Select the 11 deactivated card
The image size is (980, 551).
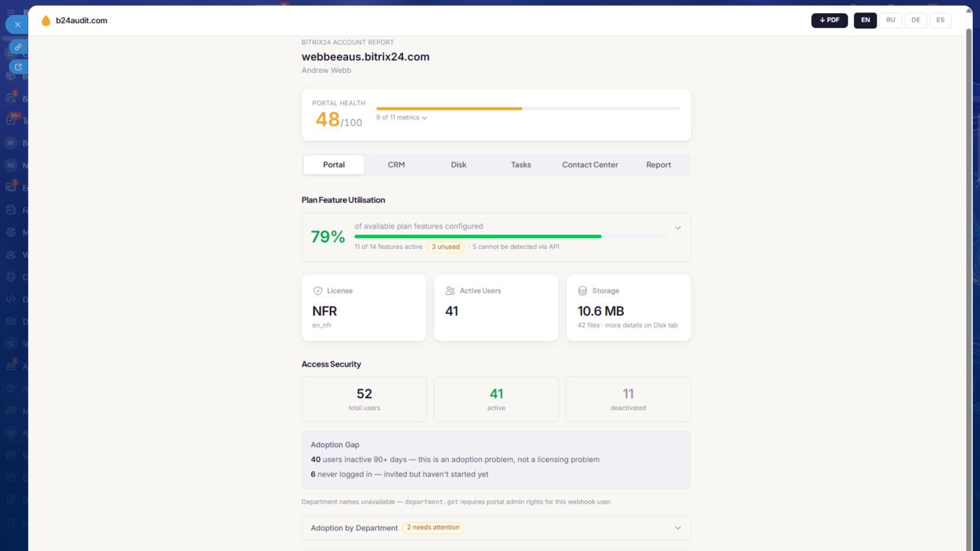coord(628,399)
